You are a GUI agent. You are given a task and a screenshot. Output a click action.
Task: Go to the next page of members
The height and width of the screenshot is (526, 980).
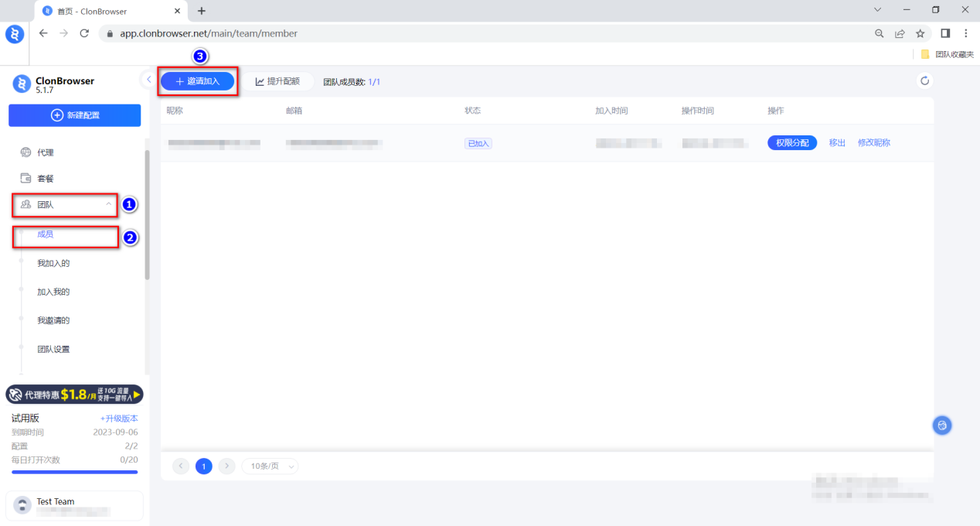[226, 466]
